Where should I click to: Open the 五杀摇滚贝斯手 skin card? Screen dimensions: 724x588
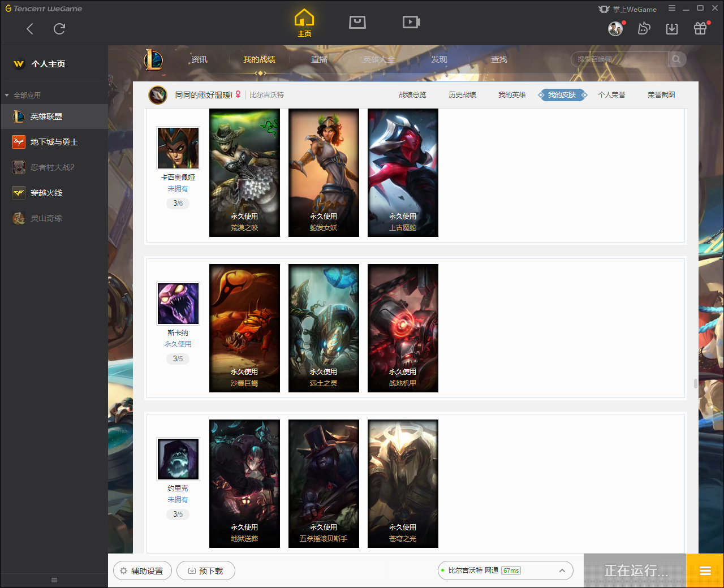pyautogui.click(x=324, y=483)
